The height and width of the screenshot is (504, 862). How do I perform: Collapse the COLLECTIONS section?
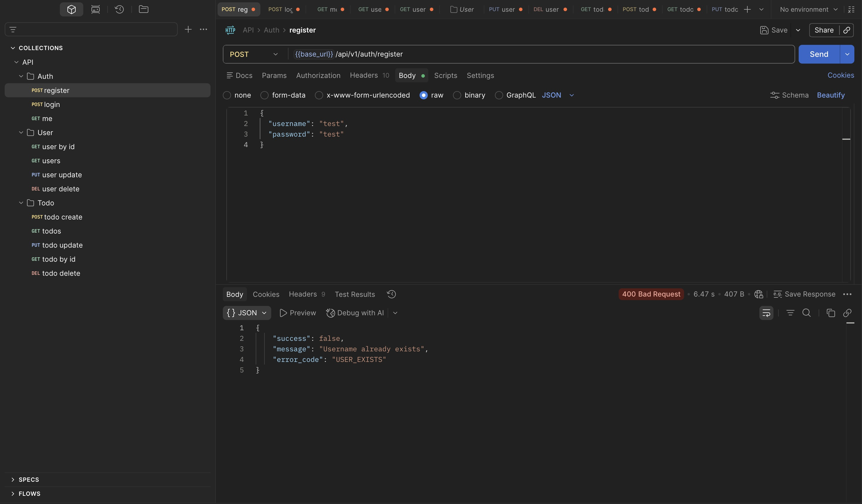[x=13, y=48]
